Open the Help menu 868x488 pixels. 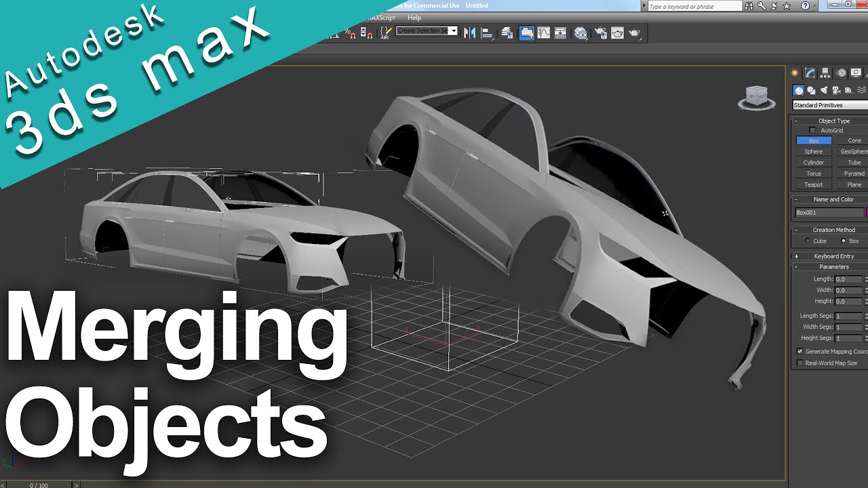414,18
